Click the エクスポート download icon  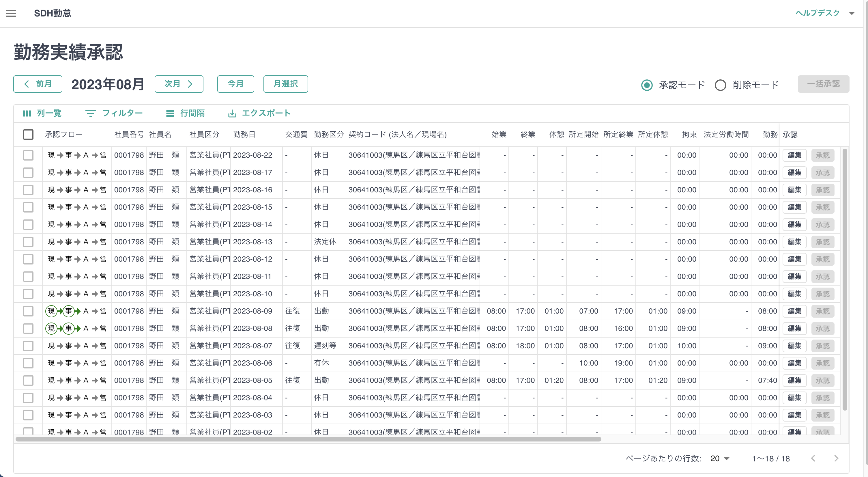tap(232, 113)
